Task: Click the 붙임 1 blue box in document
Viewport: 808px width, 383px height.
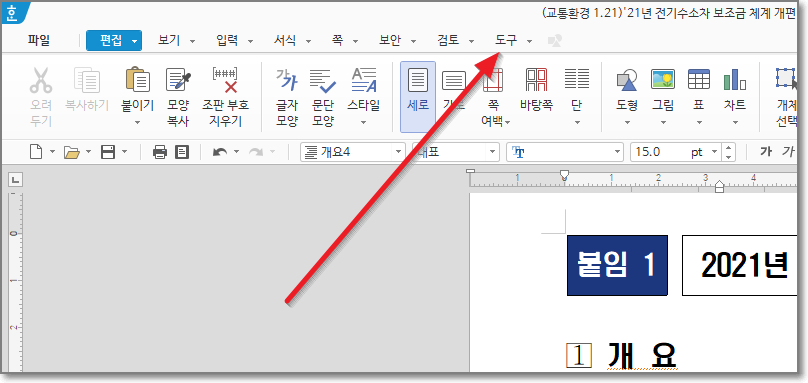Action: [x=617, y=265]
